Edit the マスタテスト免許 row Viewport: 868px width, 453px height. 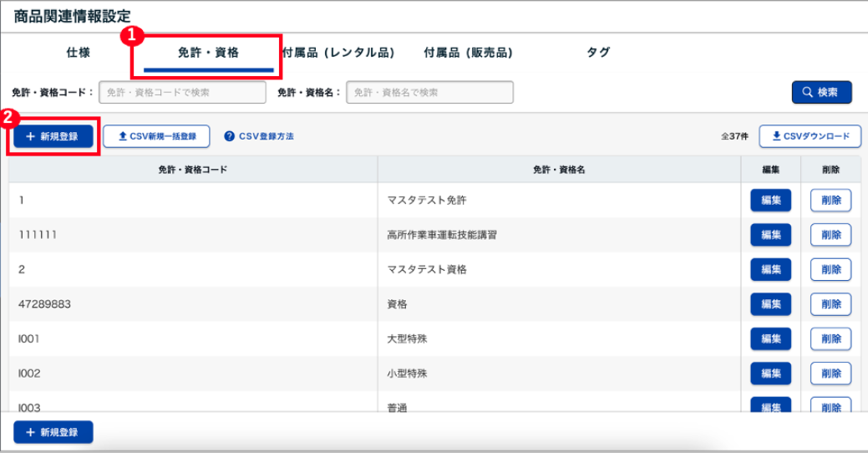pyautogui.click(x=770, y=201)
